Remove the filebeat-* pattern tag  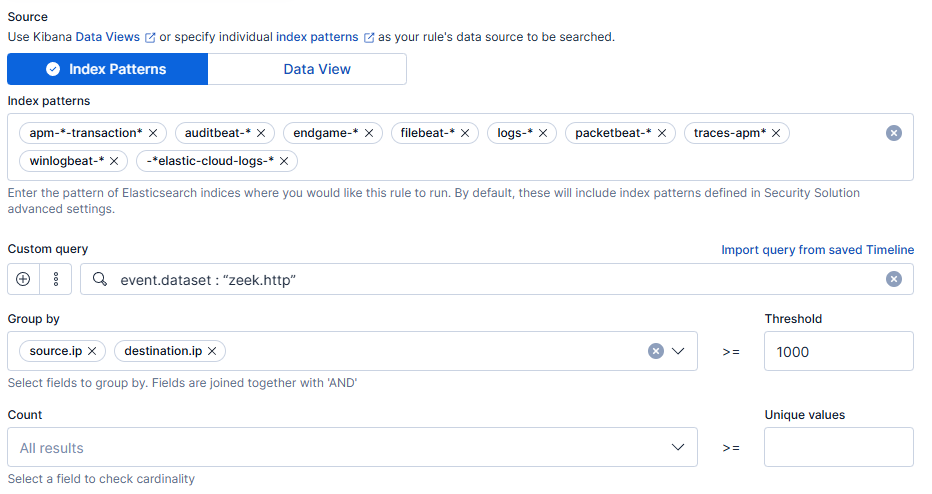point(465,133)
